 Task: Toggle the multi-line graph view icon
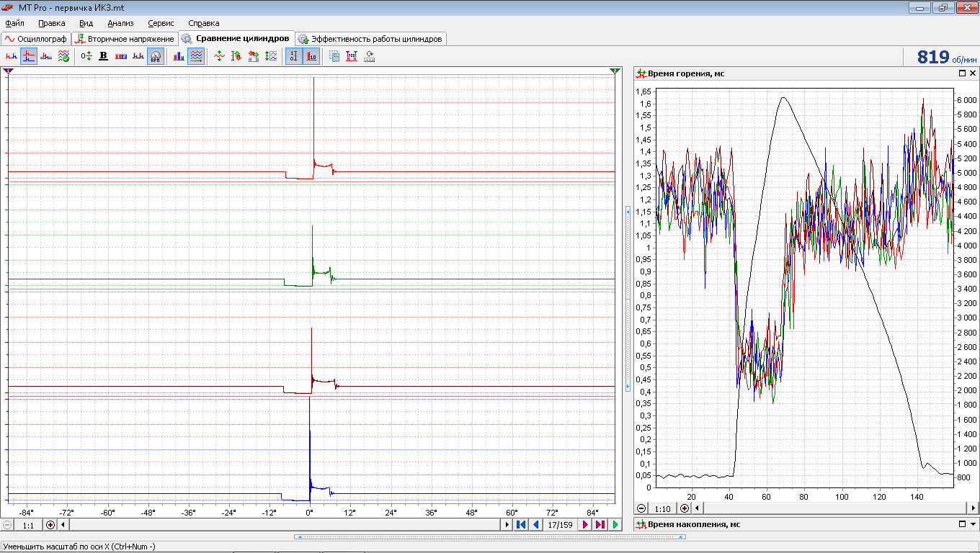pyautogui.click(x=196, y=56)
